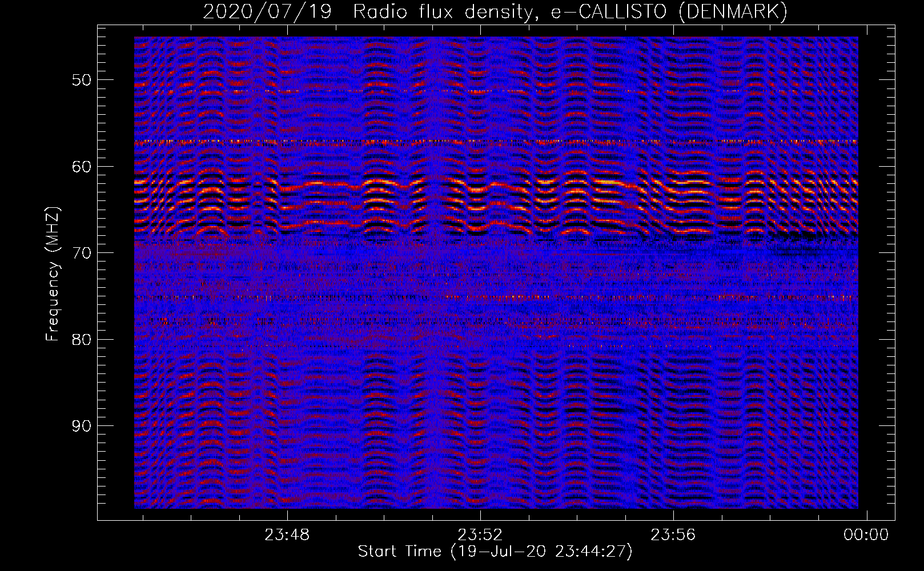Click the plot title "Radio flux density, e-CALLISTO (DENMARK)"
This screenshot has width=924, height=571.
pyautogui.click(x=570, y=12)
